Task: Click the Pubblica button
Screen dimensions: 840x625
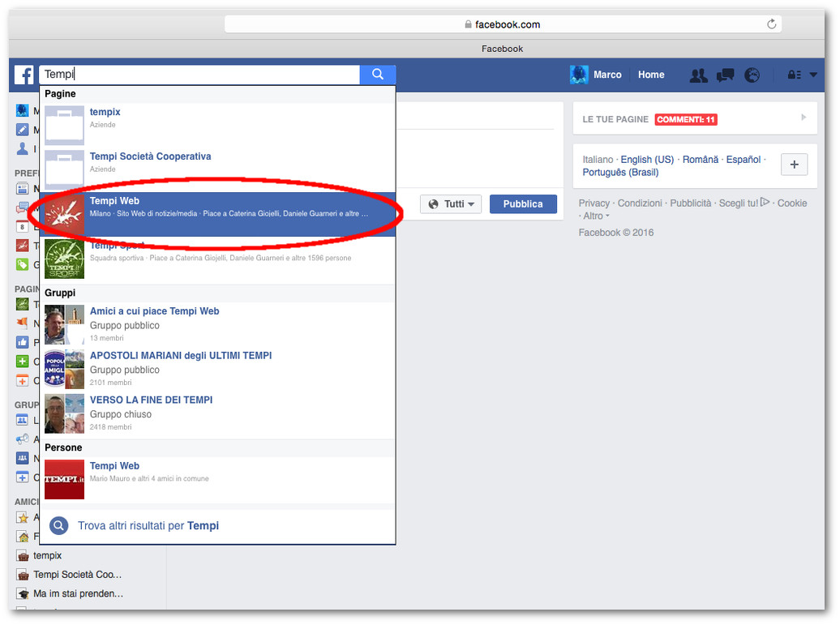Action: 523,203
